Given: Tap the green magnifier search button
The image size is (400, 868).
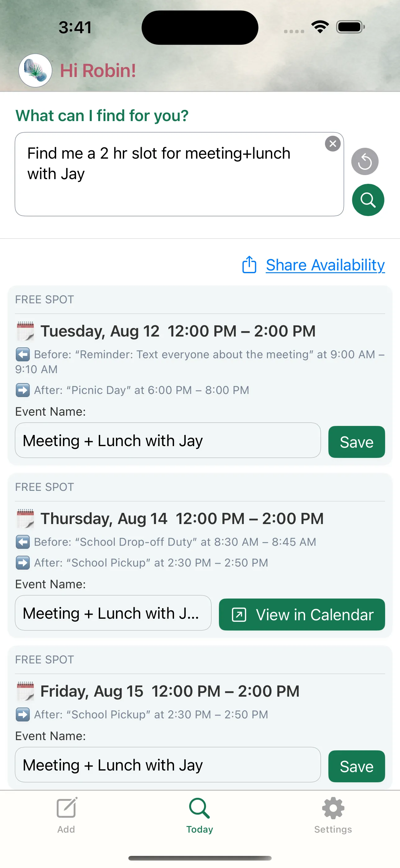Looking at the screenshot, I should [368, 200].
